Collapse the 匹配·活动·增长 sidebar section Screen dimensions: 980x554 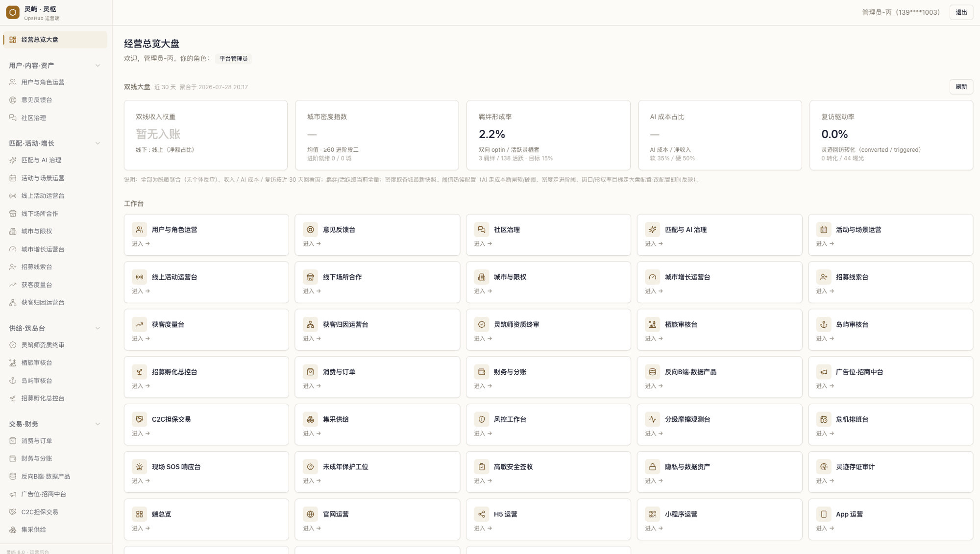pyautogui.click(x=98, y=144)
